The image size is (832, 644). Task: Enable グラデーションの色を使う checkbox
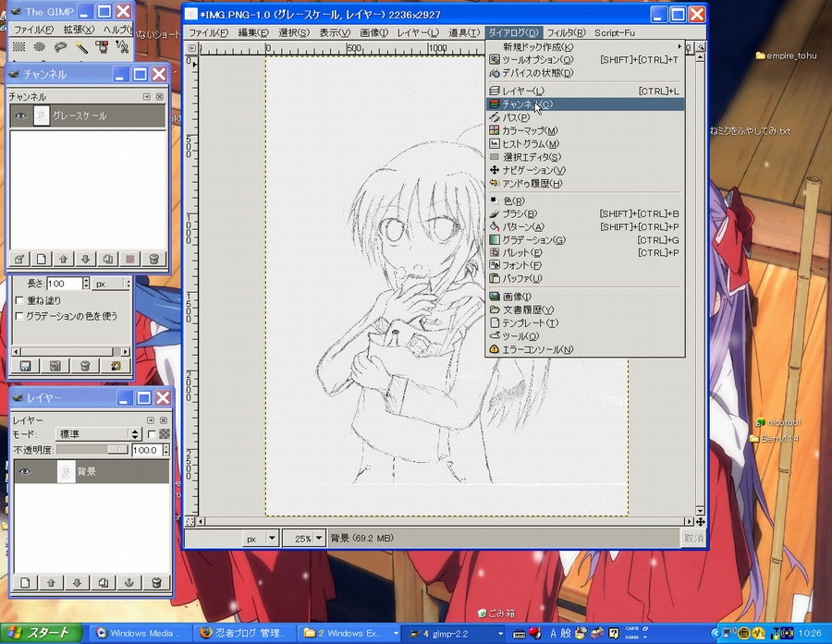pos(19,316)
